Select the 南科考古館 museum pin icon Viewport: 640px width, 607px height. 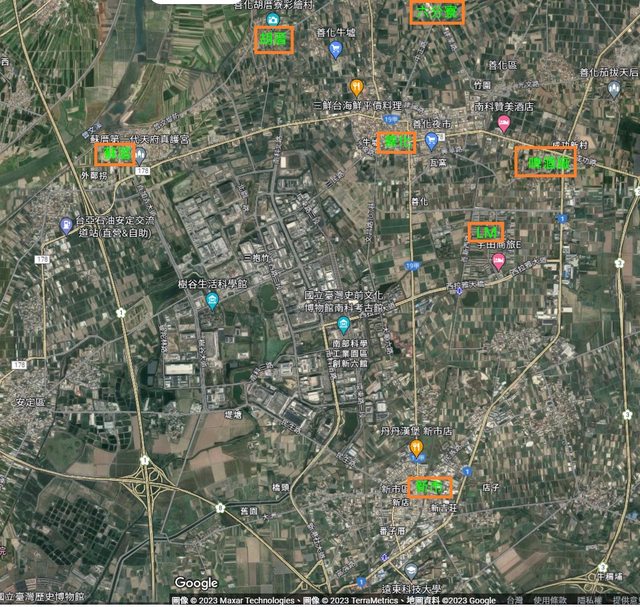343,325
